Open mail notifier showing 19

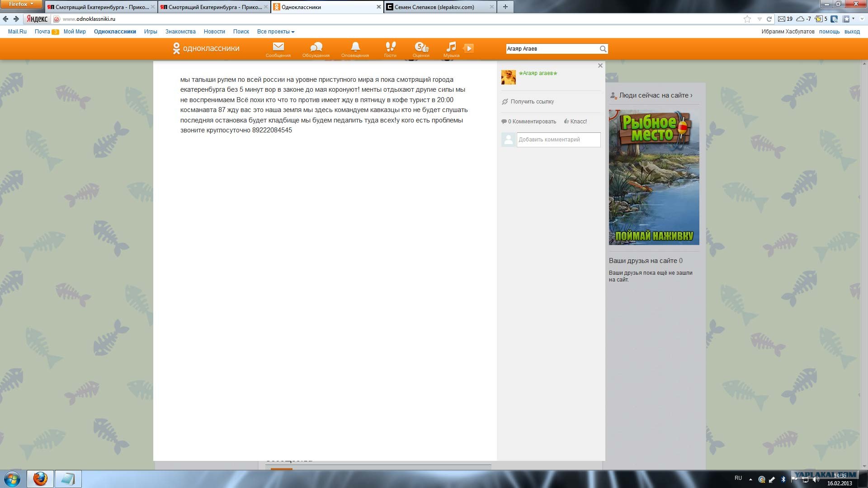click(x=785, y=19)
